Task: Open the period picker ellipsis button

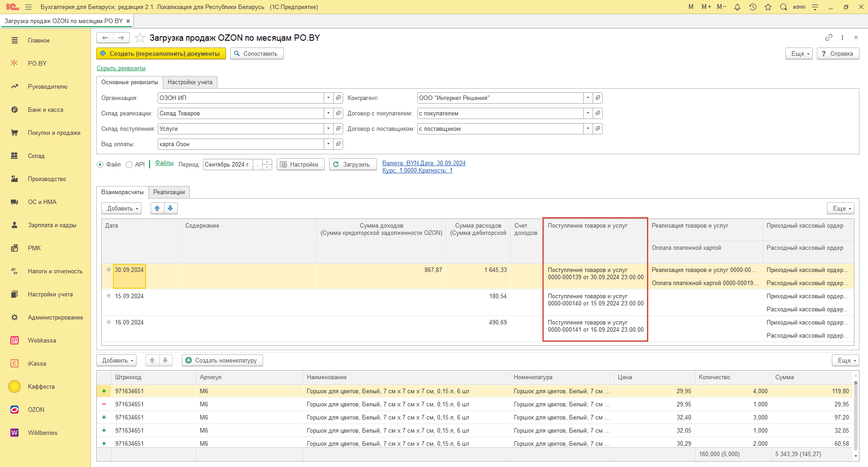Action: 258,164
